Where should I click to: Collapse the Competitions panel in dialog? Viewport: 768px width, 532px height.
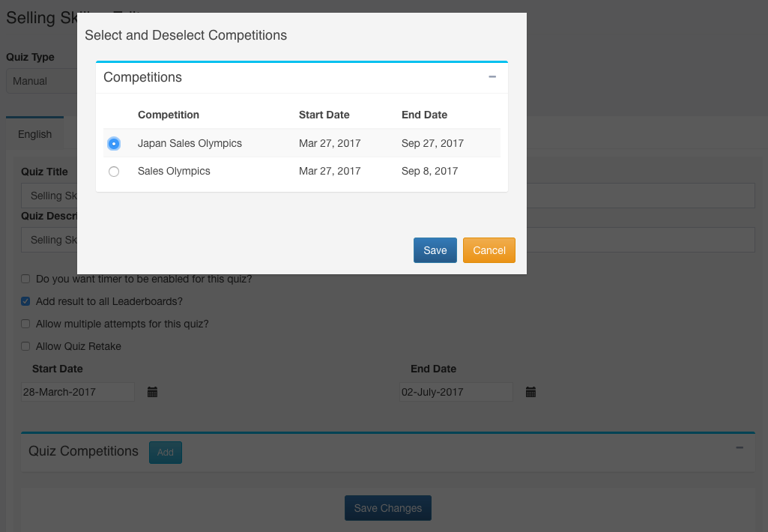[x=492, y=77]
